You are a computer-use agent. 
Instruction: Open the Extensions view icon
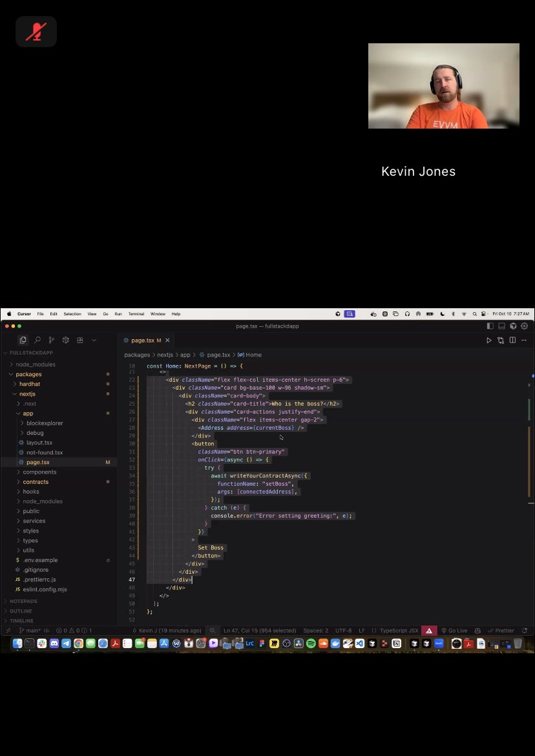pos(80,341)
